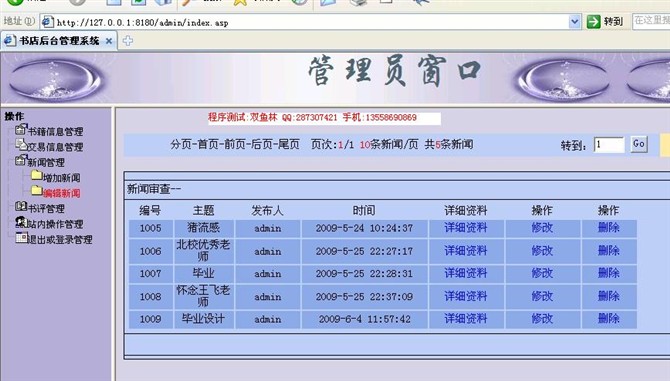The height and width of the screenshot is (381, 670).
Task: Click 删除 for news 1007
Action: (608, 273)
